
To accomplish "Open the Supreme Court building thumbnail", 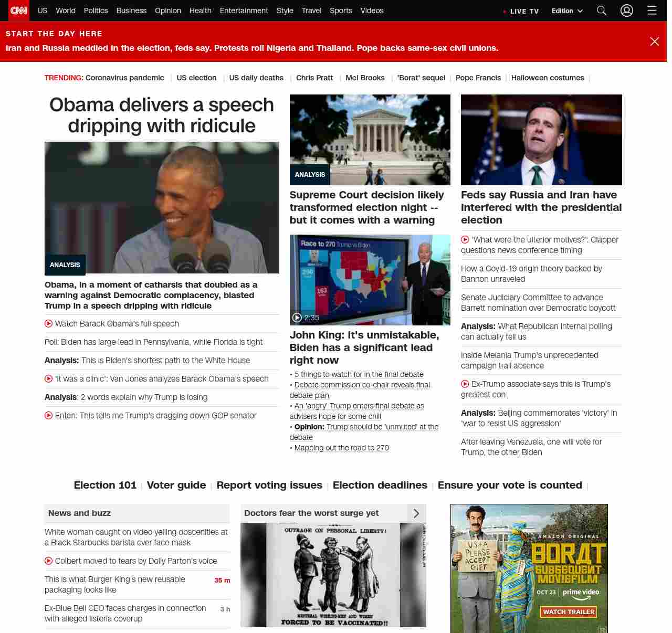I will 370,140.
